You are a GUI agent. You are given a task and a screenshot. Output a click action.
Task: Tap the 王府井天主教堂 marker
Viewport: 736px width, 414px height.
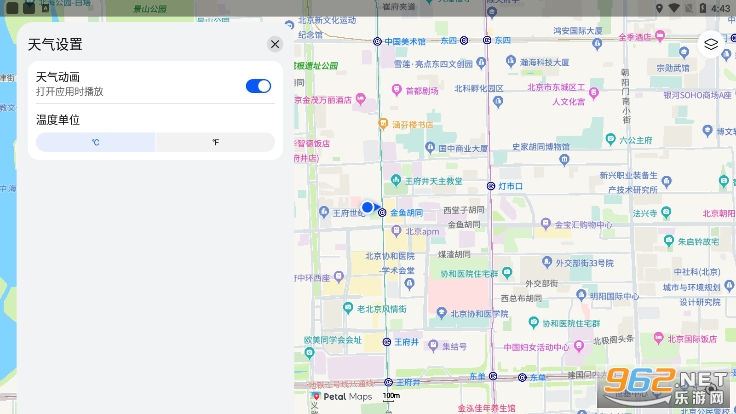pos(396,180)
